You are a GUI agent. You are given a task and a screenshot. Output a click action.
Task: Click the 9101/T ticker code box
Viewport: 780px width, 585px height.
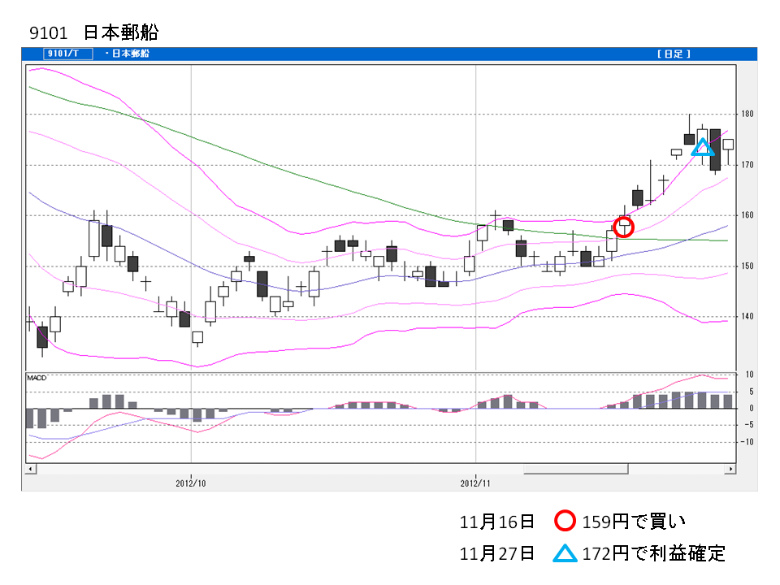(62, 54)
